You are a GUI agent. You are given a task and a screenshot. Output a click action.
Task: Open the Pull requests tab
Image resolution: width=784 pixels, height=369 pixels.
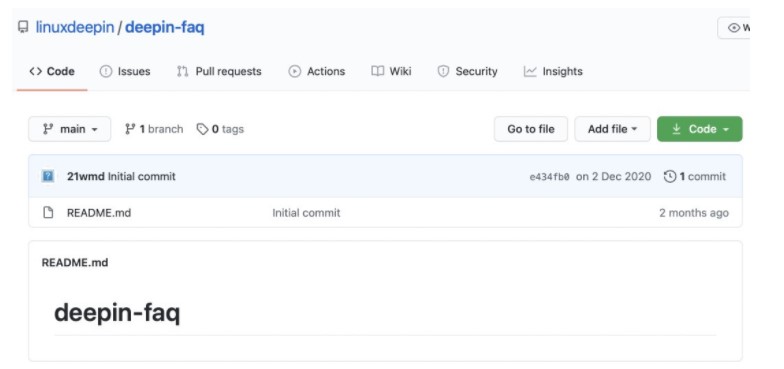[219, 72]
